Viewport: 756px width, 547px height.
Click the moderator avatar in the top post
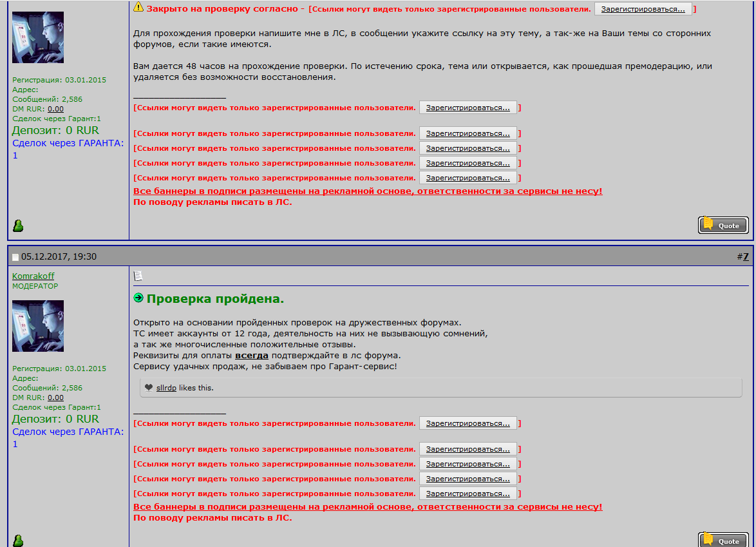tap(38, 37)
